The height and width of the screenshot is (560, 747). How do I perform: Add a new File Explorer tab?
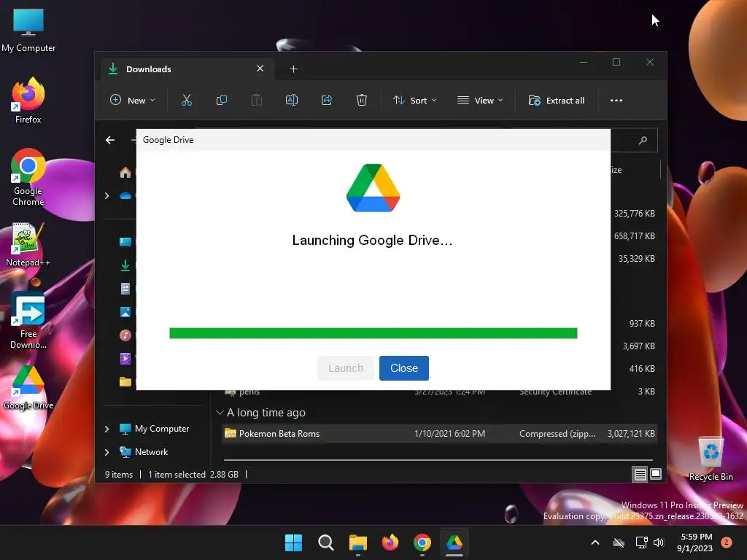point(293,69)
